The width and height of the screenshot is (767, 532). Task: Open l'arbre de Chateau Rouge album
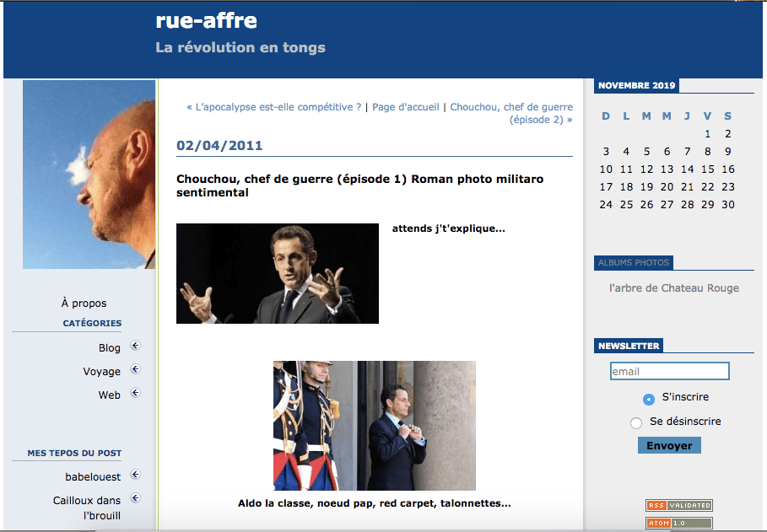pos(674,288)
